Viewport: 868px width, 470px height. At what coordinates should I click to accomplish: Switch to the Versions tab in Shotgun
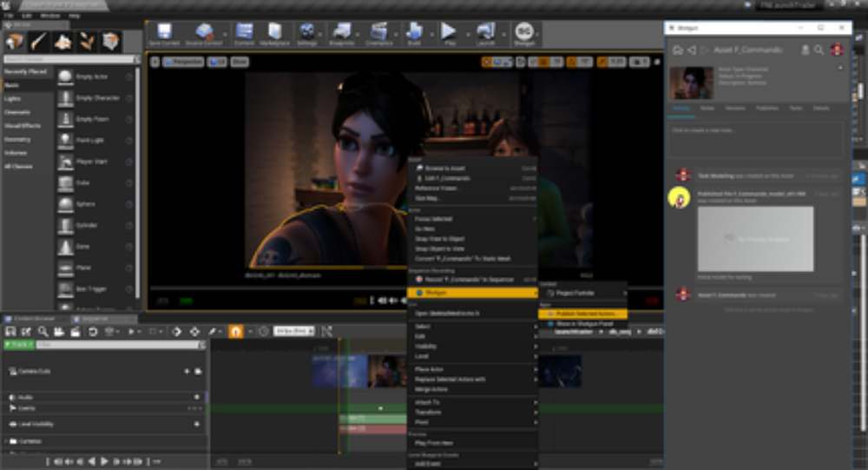pyautogui.click(x=734, y=108)
